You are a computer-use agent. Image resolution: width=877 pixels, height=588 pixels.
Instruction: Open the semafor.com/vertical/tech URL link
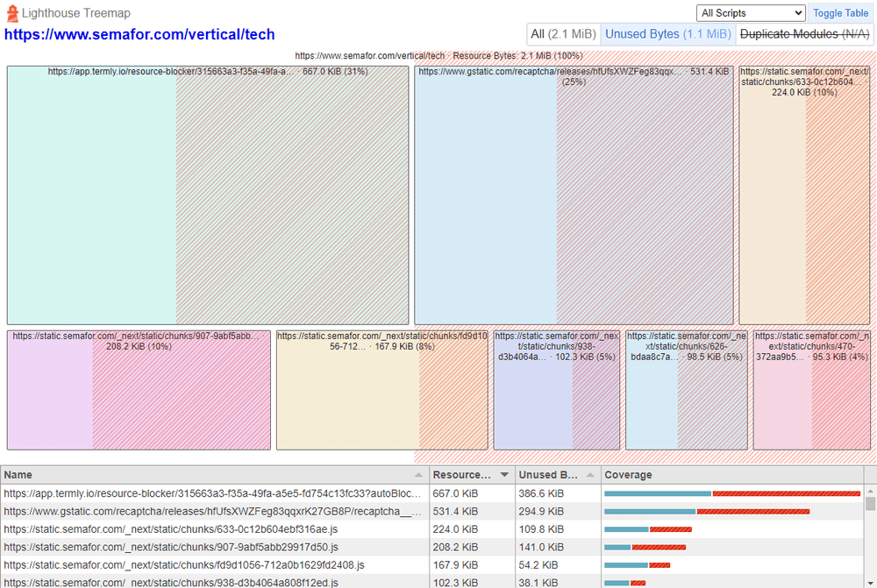(139, 35)
